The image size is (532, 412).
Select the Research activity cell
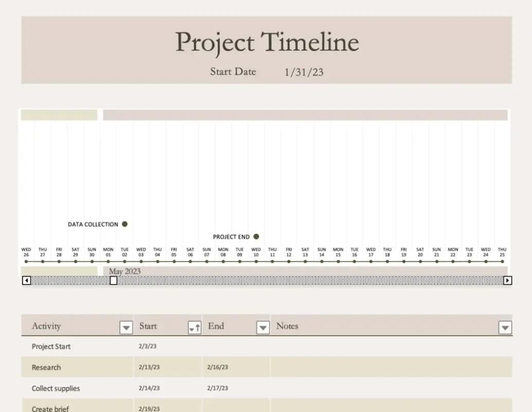(x=77, y=367)
